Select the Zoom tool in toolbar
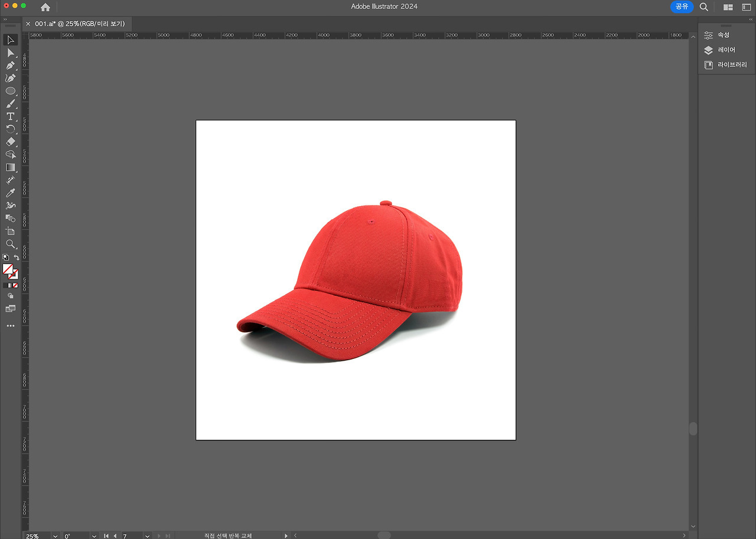 point(11,244)
